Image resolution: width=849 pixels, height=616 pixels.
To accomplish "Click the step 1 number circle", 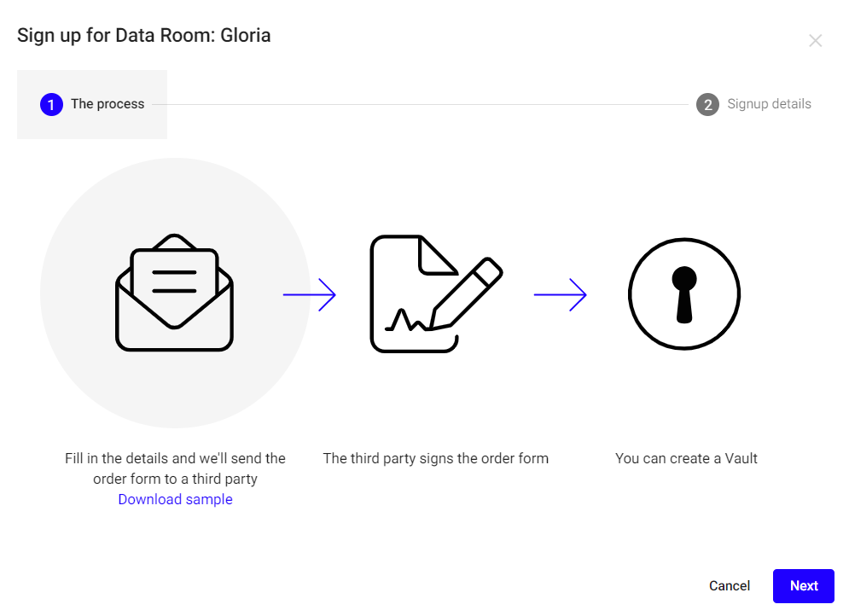I will 51,104.
